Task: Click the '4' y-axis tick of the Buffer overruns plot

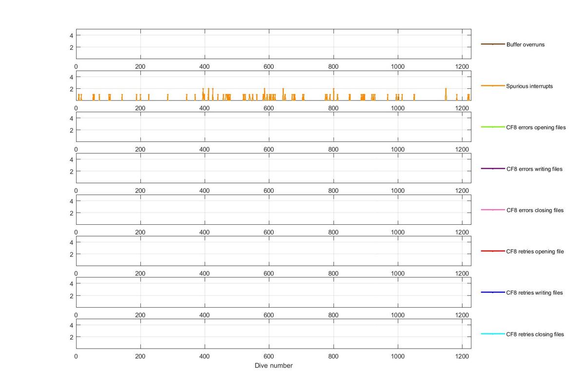Action: pos(71,36)
